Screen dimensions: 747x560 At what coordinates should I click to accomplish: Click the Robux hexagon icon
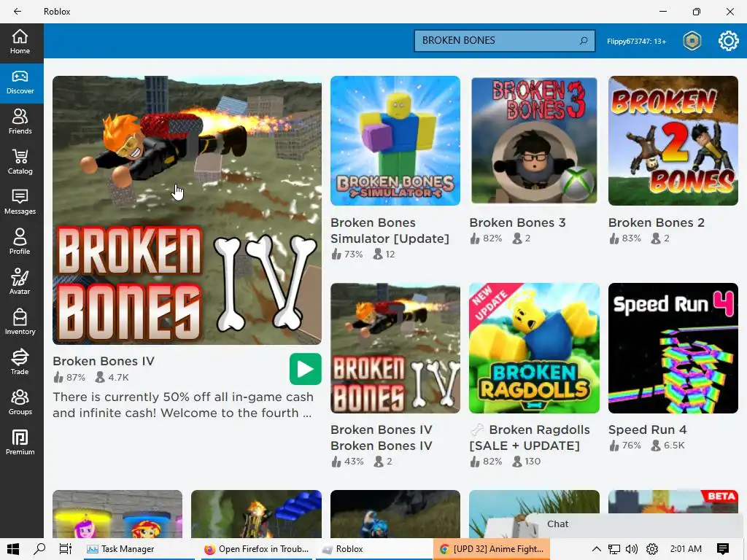pos(692,41)
